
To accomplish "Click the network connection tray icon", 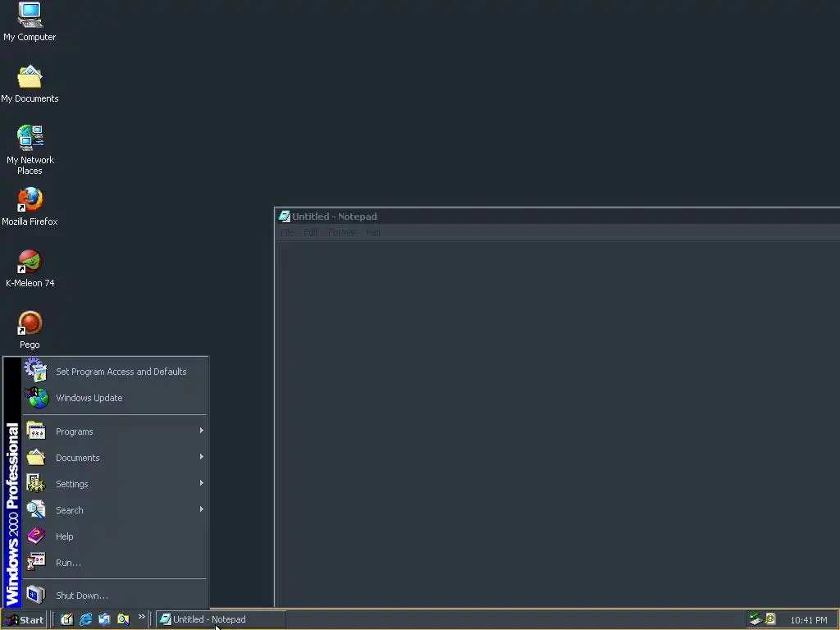I will (x=756, y=619).
